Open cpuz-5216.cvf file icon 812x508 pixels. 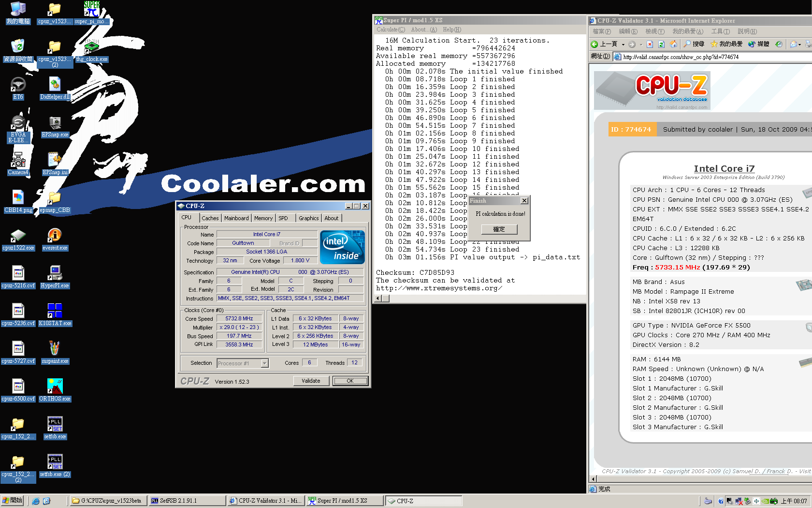[x=18, y=277]
